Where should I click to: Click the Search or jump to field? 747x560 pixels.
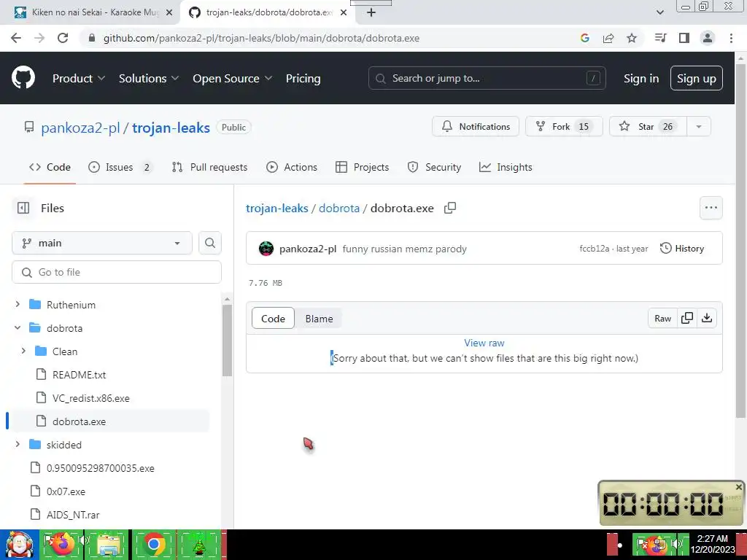point(487,78)
